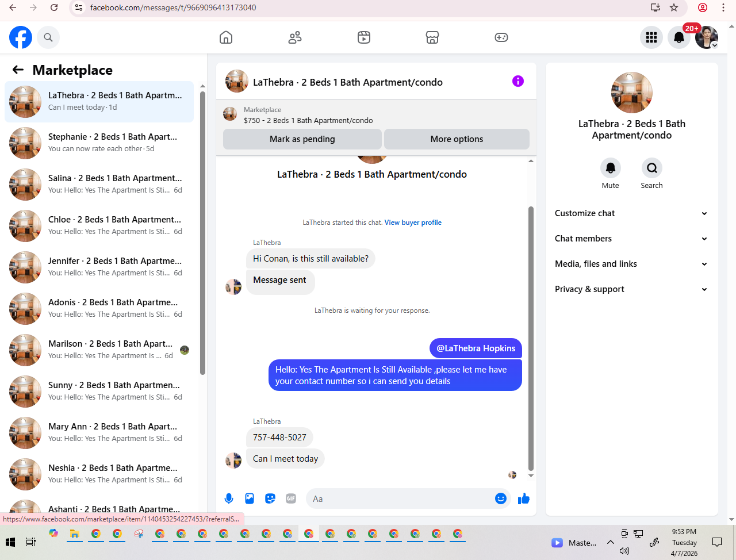This screenshot has width=736, height=560.
Task: Click the chat header listing thumbnail
Action: click(237, 82)
